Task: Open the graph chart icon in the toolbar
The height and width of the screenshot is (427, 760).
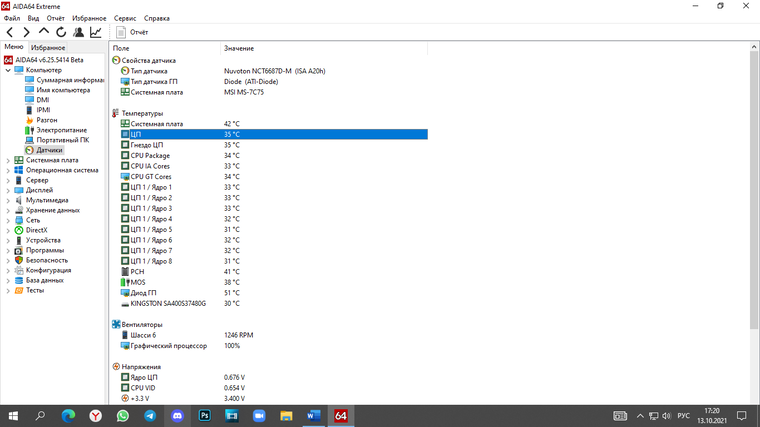Action: point(95,32)
